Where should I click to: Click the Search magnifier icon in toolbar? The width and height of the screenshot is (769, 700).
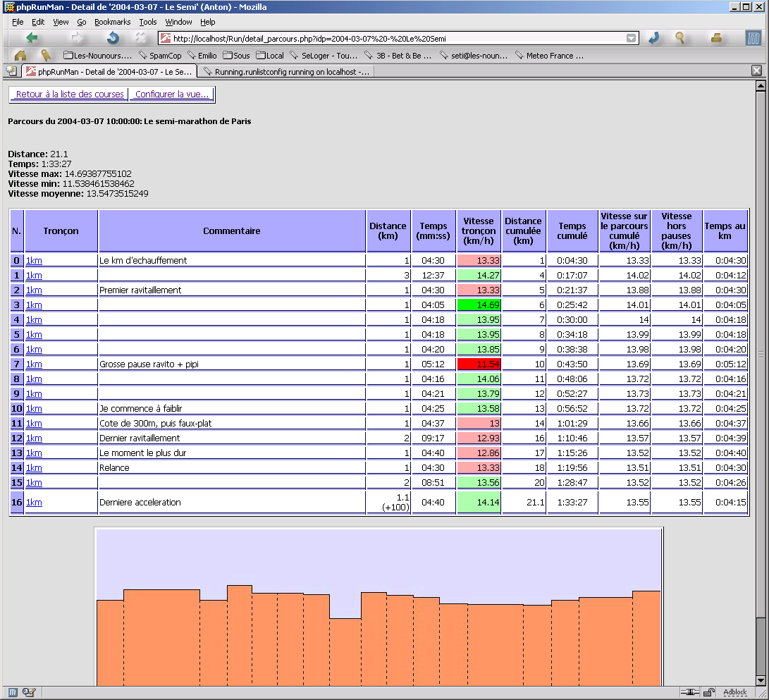(680, 38)
